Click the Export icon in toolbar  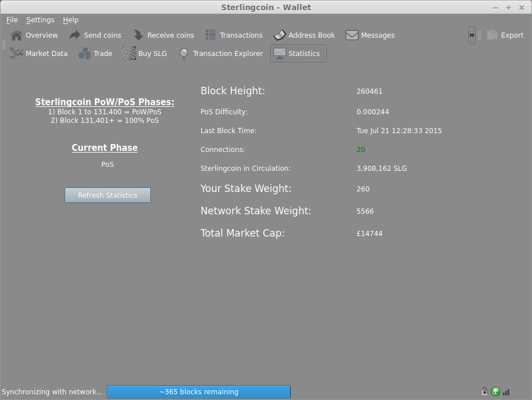(492, 35)
